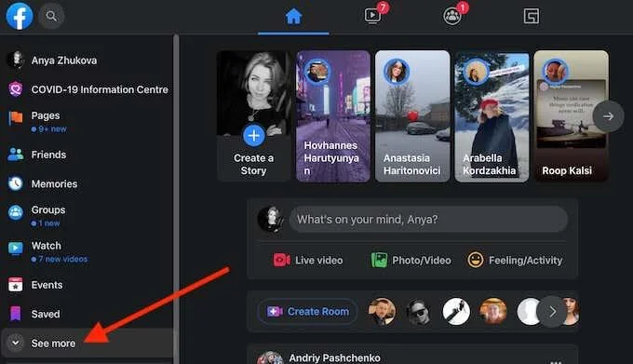Viewport: 633px width, 364px height.
Task: View Hovhannes Harutyunyan's story
Action: [333, 116]
